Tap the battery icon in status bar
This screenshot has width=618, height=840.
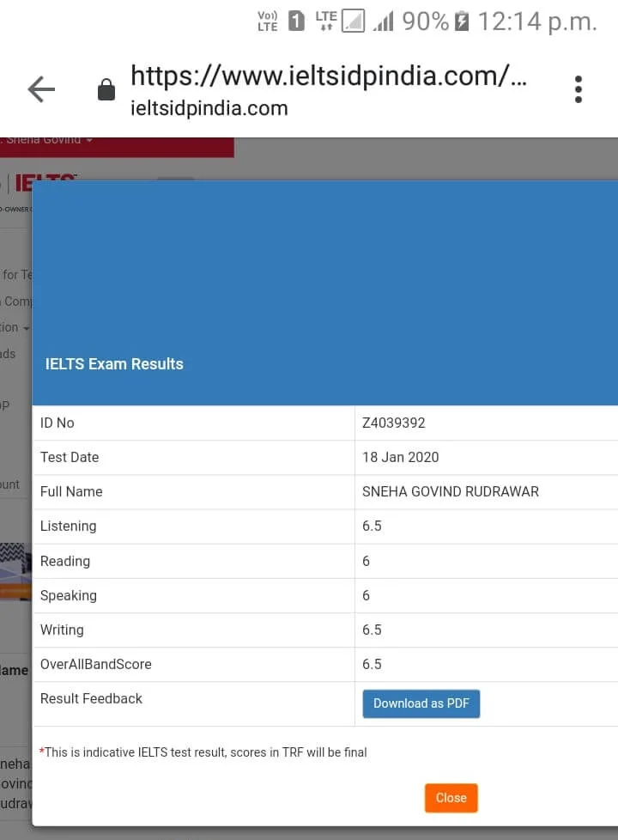pyautogui.click(x=462, y=21)
